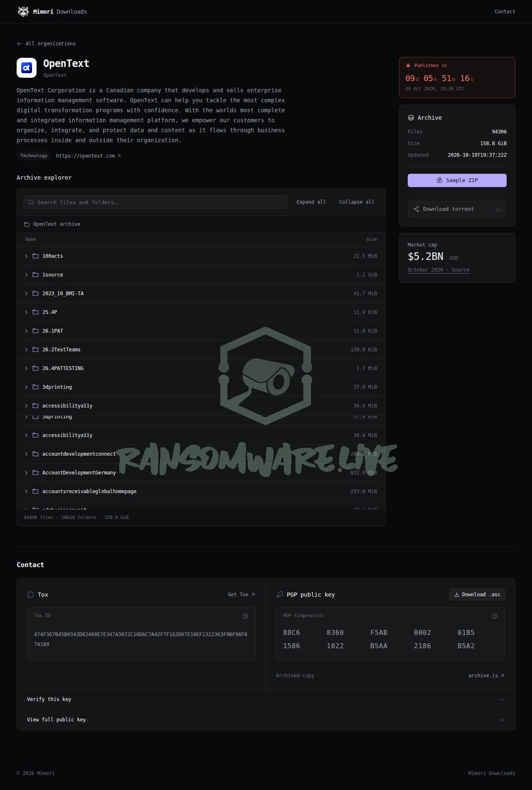Open the Get Tox link

[x=241, y=595]
